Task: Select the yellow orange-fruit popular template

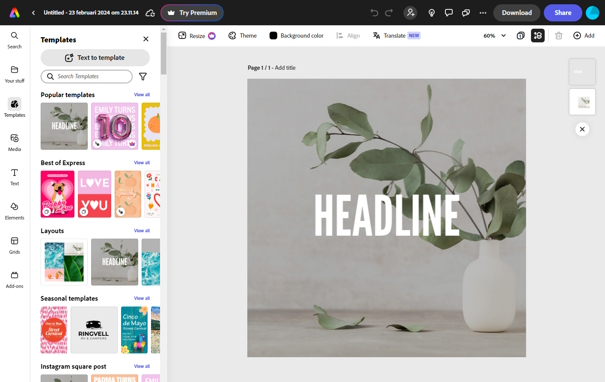Action: pyautogui.click(x=151, y=126)
